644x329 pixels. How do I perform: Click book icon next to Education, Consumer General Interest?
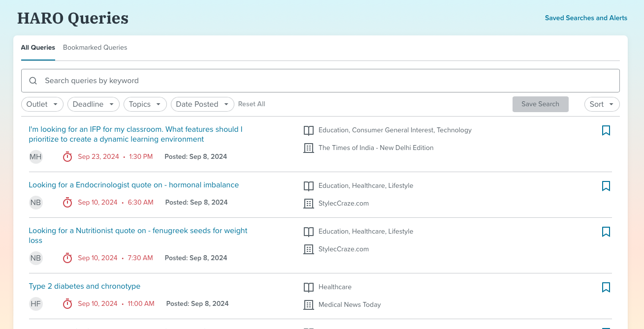pos(309,130)
